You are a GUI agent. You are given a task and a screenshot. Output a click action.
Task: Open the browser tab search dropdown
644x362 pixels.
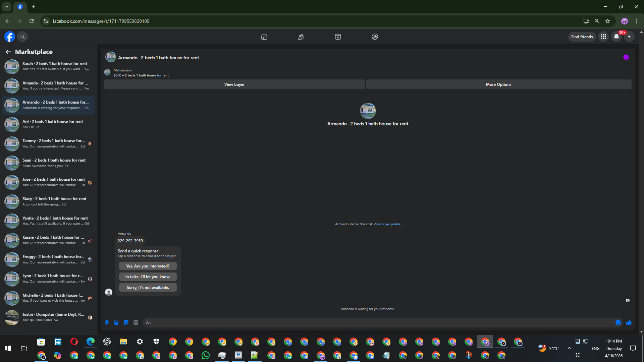click(x=7, y=7)
